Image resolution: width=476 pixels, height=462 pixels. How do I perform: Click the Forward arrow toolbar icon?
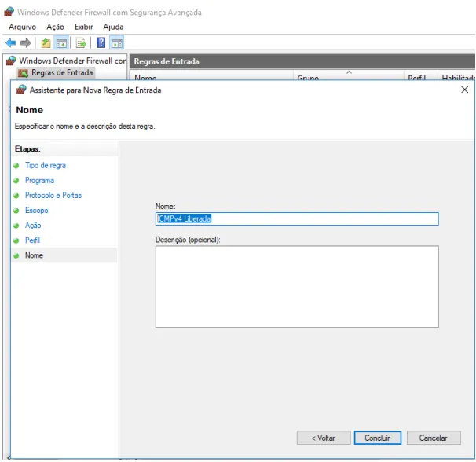[x=25, y=43]
